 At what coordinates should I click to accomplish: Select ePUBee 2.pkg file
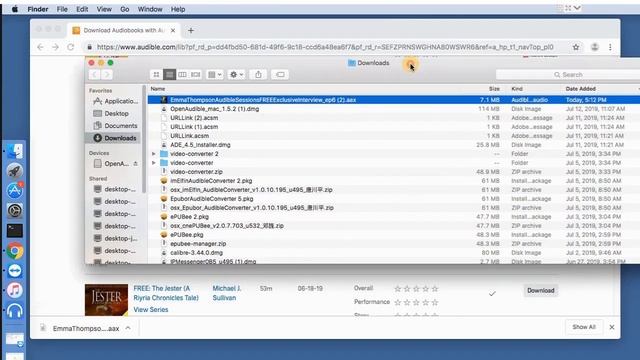click(x=394, y=217)
